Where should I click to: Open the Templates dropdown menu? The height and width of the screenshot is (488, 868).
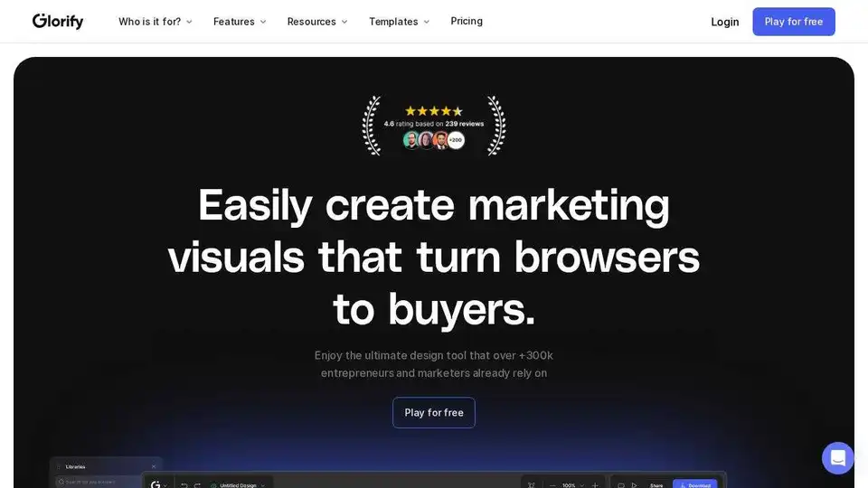point(399,22)
